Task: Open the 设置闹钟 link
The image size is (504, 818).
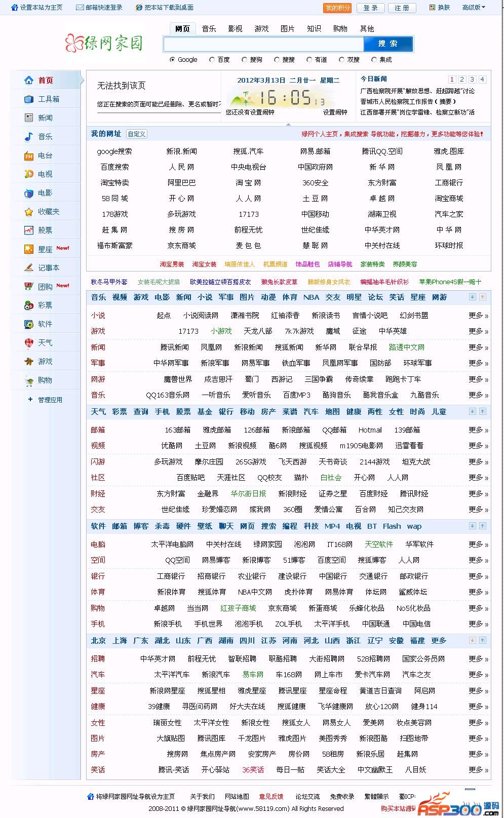Action: click(x=335, y=112)
